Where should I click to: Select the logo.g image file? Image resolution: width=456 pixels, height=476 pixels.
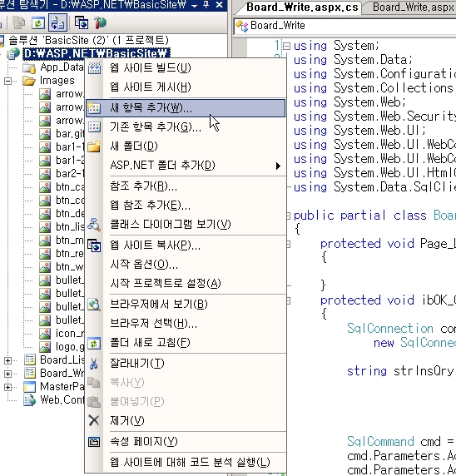point(70,347)
